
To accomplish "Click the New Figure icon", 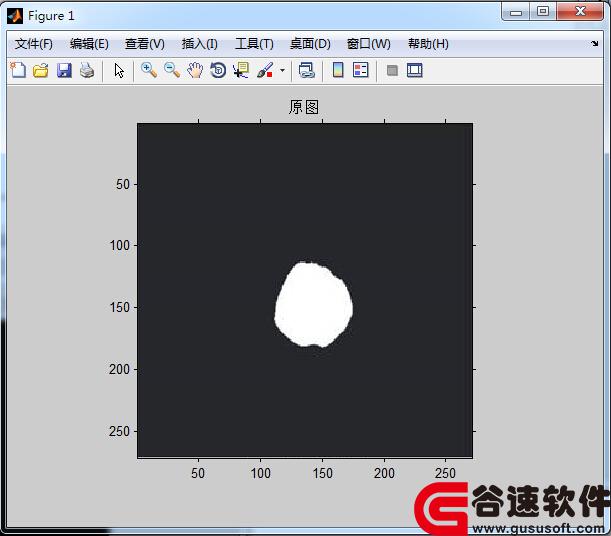I will (18, 71).
